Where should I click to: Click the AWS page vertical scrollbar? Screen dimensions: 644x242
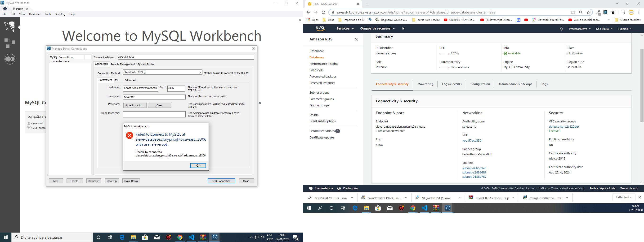click(641, 85)
